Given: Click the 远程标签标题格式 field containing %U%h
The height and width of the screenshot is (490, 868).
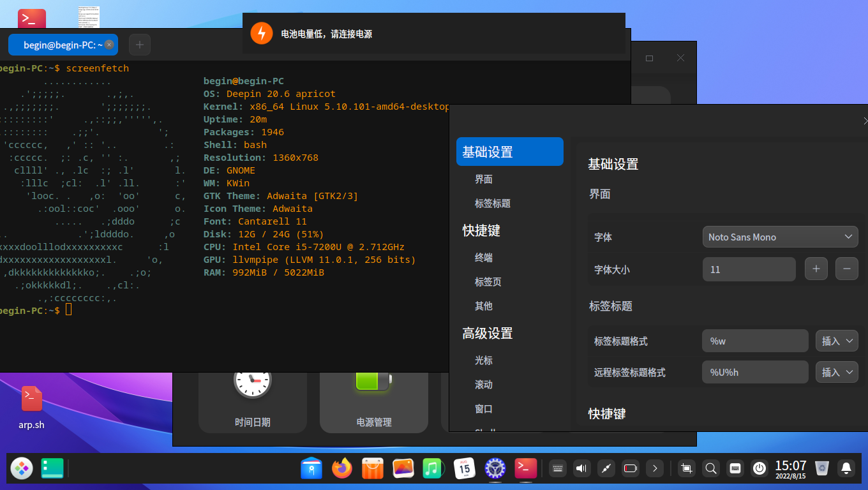Looking at the screenshot, I should [x=755, y=371].
